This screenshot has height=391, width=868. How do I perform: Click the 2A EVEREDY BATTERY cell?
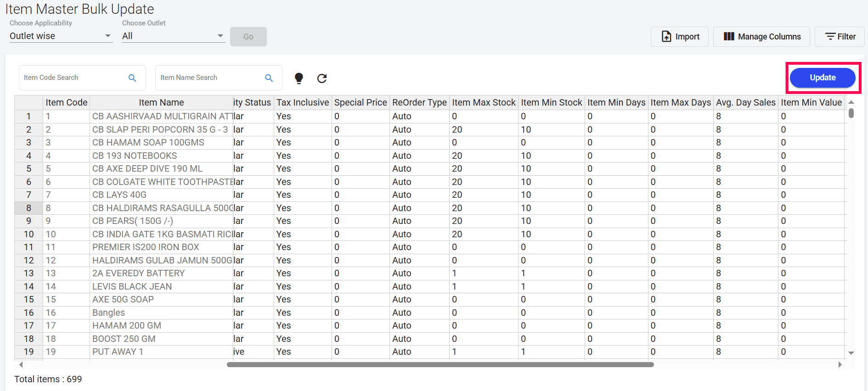pos(162,273)
